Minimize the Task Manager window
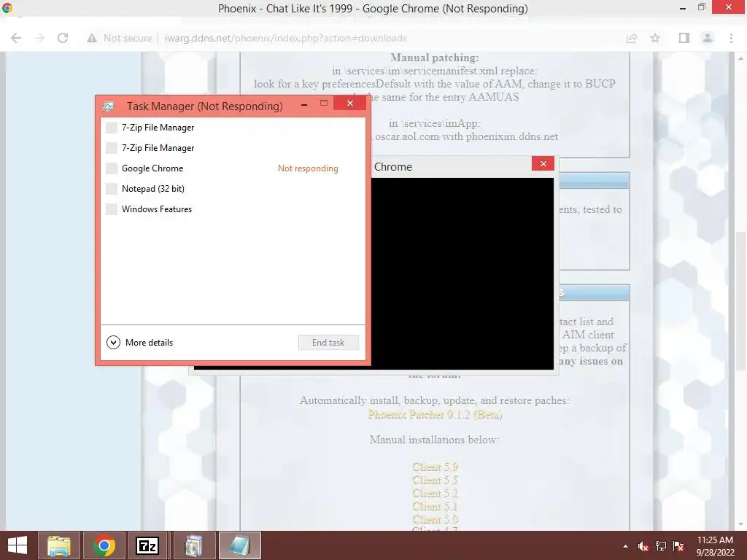747x560 pixels. (304, 104)
